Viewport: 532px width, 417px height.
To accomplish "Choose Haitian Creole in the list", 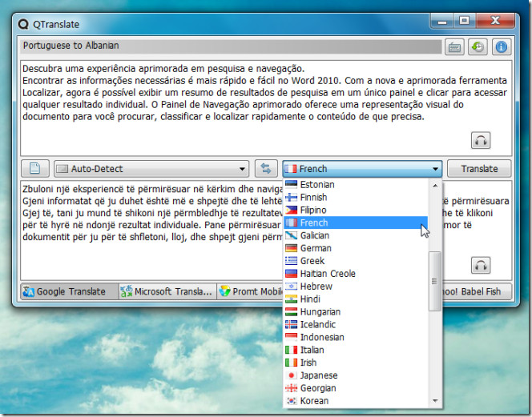I will 356,274.
